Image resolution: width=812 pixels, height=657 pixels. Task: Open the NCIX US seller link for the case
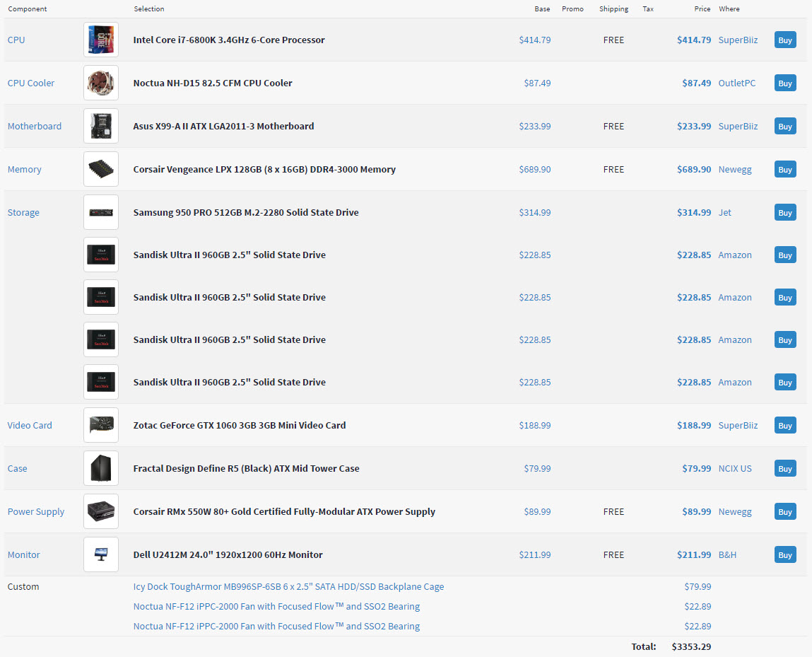click(735, 469)
